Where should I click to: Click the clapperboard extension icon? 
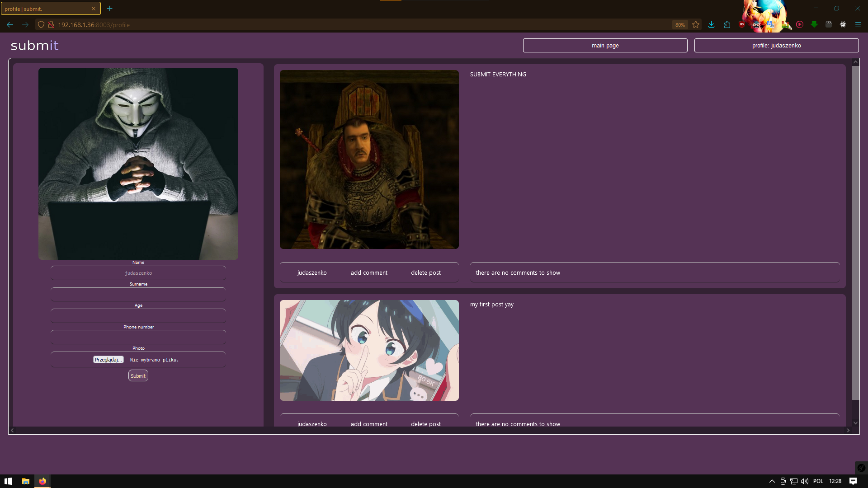pos(829,25)
